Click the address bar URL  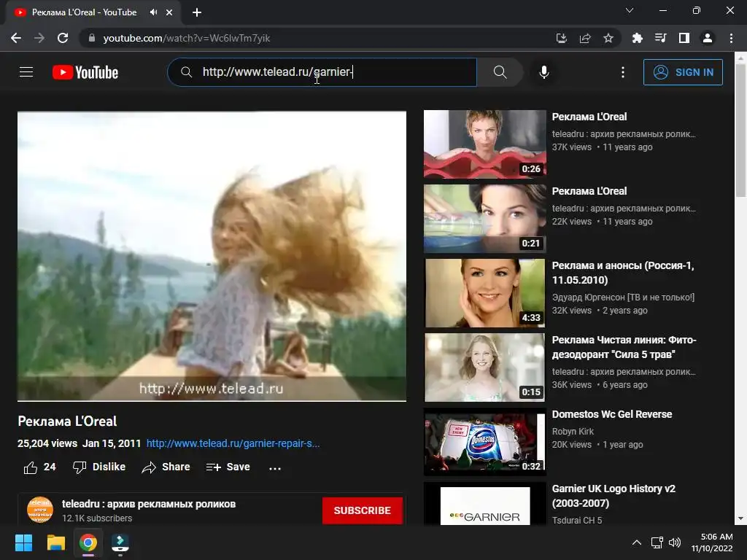coord(187,38)
